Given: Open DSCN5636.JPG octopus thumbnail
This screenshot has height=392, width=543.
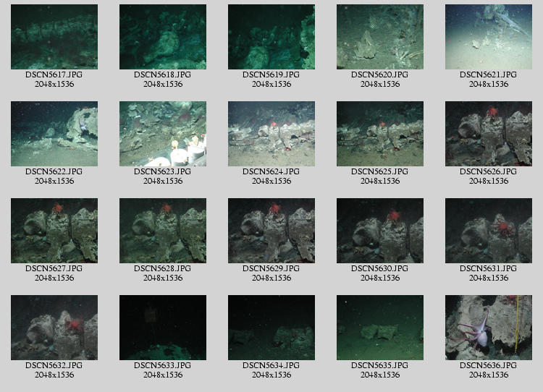Looking at the screenshot, I should click(x=489, y=328).
